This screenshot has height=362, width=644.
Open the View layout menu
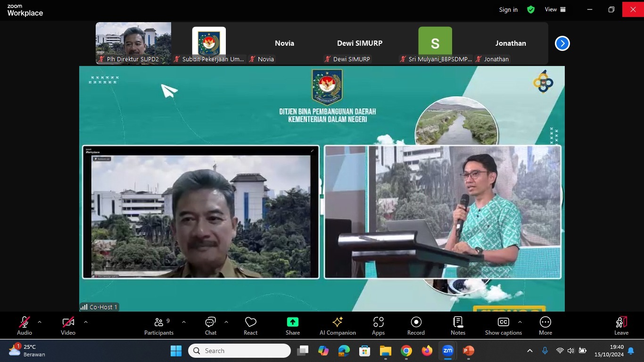point(555,9)
